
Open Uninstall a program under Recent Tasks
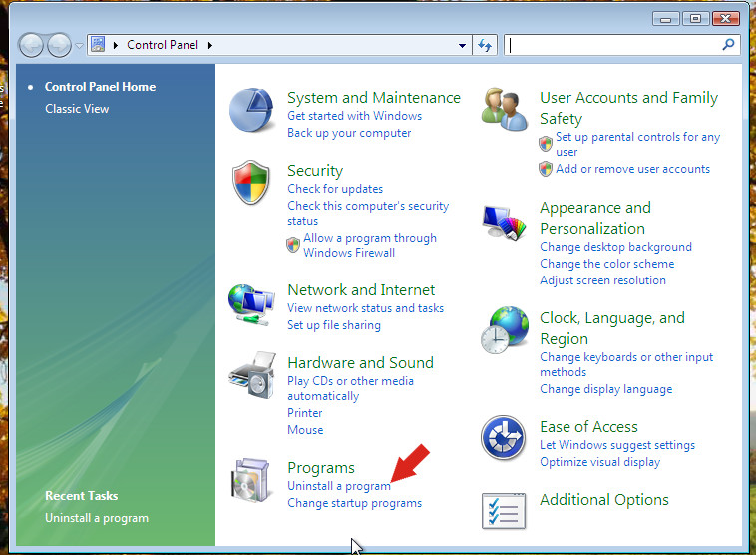pos(97,518)
